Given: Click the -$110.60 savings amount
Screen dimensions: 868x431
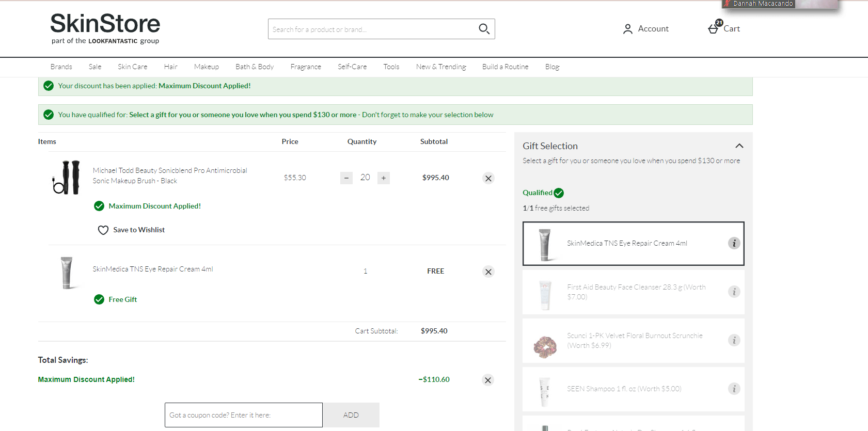Looking at the screenshot, I should tap(434, 379).
